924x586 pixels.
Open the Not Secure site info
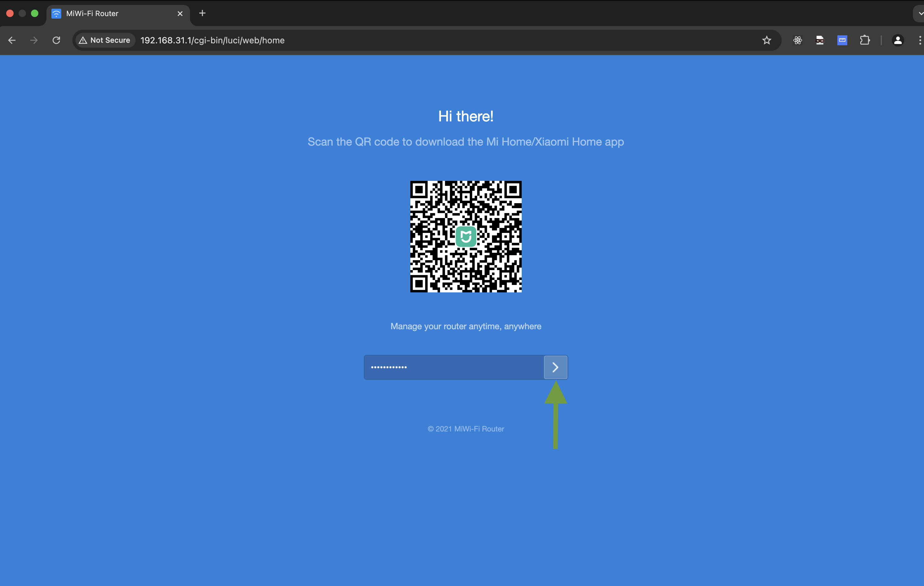tap(104, 40)
